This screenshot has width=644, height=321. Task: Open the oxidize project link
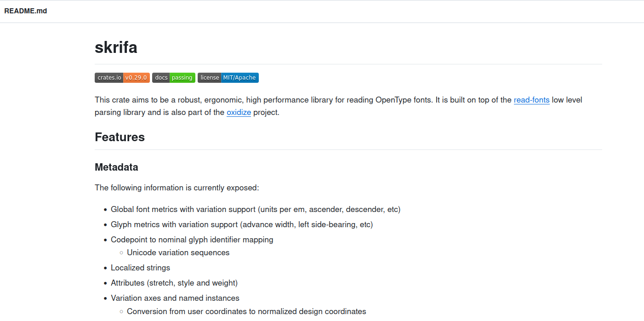pyautogui.click(x=239, y=112)
